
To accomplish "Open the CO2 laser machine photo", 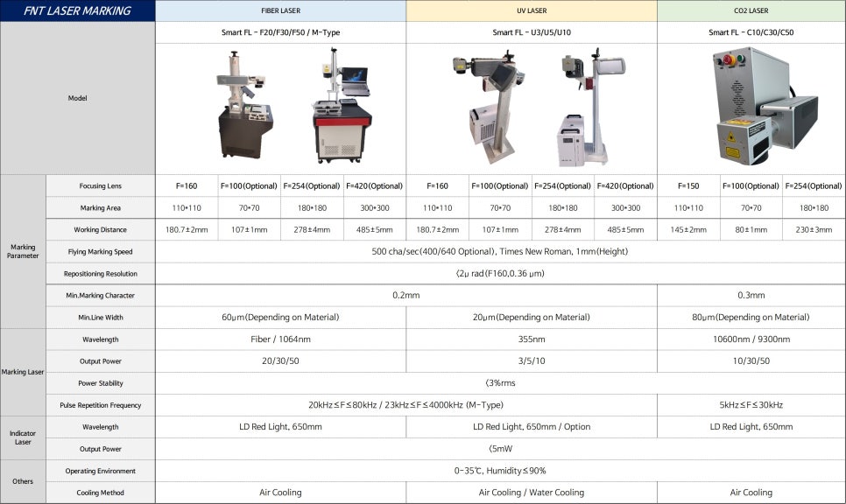I will [x=765, y=106].
